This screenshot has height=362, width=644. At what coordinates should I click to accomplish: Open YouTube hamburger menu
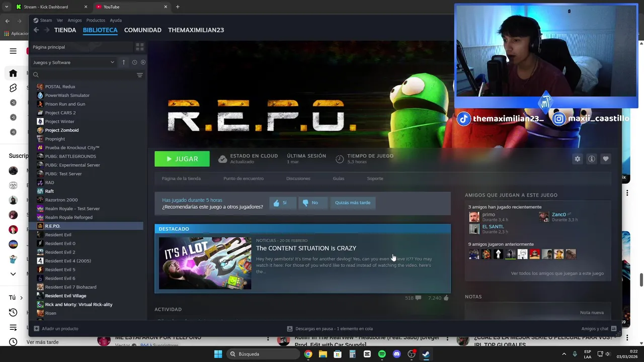[13, 51]
